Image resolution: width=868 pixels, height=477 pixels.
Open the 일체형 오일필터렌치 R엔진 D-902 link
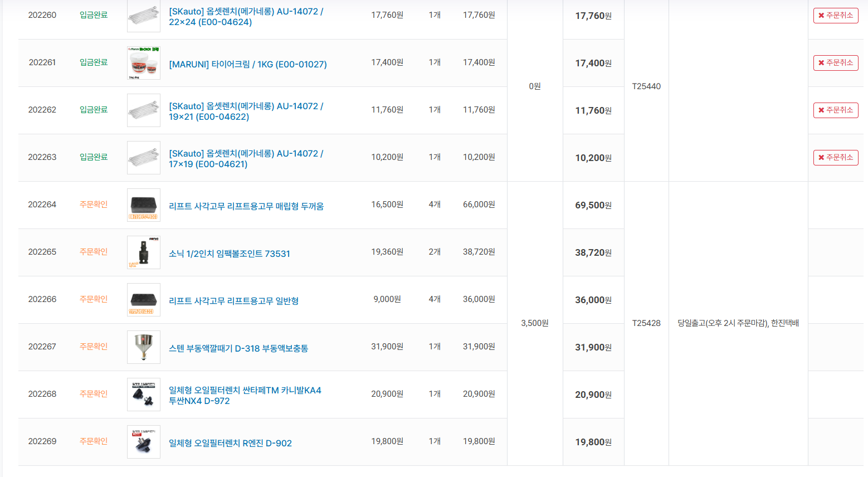pyautogui.click(x=230, y=443)
